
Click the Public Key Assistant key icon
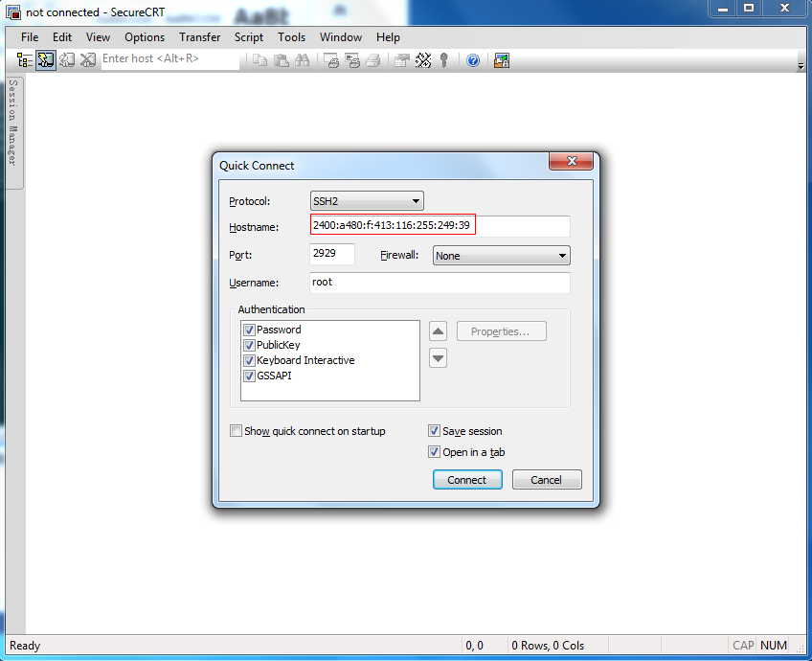point(443,59)
